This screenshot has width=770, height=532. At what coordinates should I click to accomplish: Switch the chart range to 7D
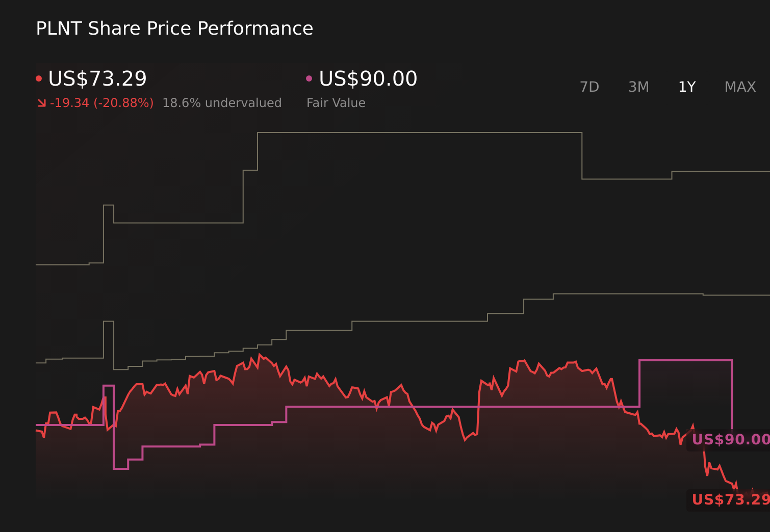(589, 87)
